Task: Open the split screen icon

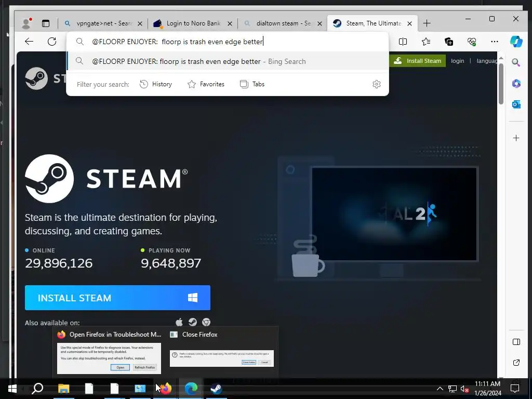Action: (403, 42)
